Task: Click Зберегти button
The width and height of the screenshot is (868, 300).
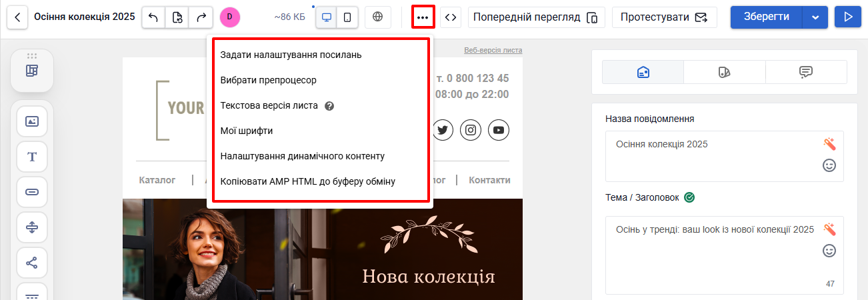Action: click(767, 17)
